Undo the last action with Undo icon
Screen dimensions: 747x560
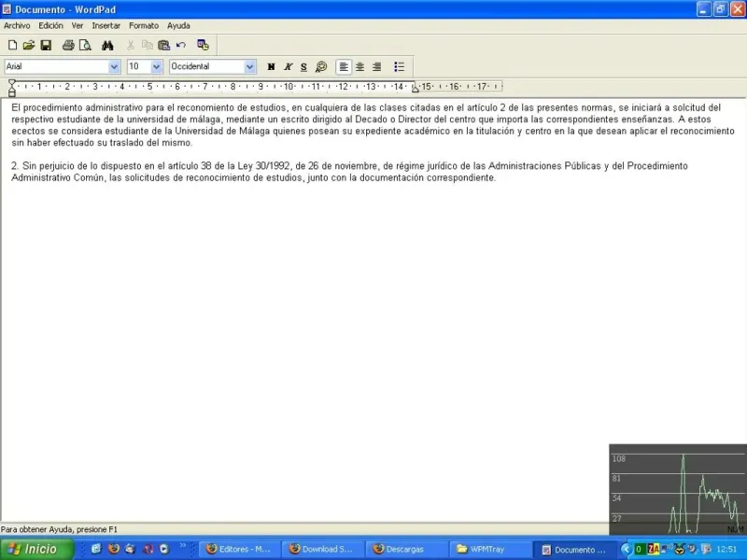[x=180, y=45]
